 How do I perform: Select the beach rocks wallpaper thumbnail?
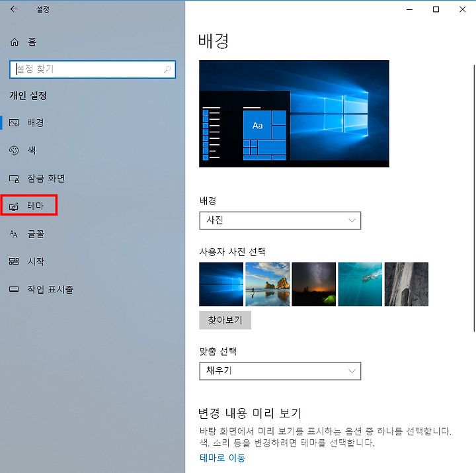coord(268,284)
